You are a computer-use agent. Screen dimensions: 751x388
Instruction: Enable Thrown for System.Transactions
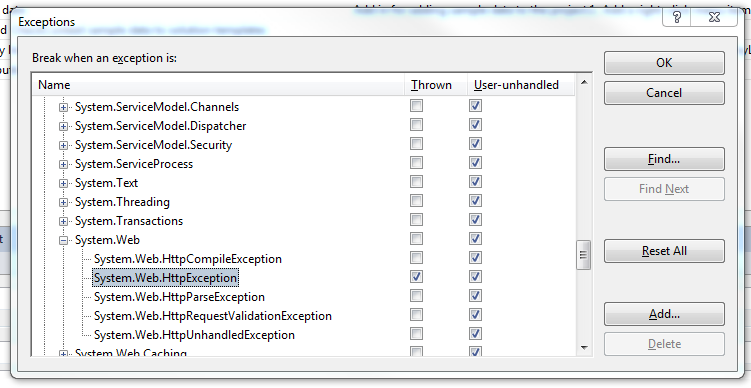(417, 220)
